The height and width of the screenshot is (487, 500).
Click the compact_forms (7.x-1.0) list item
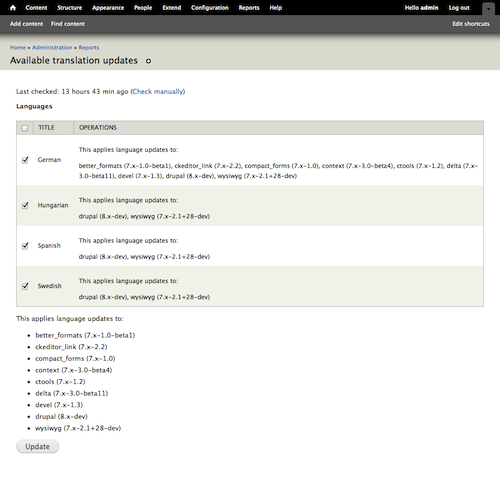tap(75, 359)
